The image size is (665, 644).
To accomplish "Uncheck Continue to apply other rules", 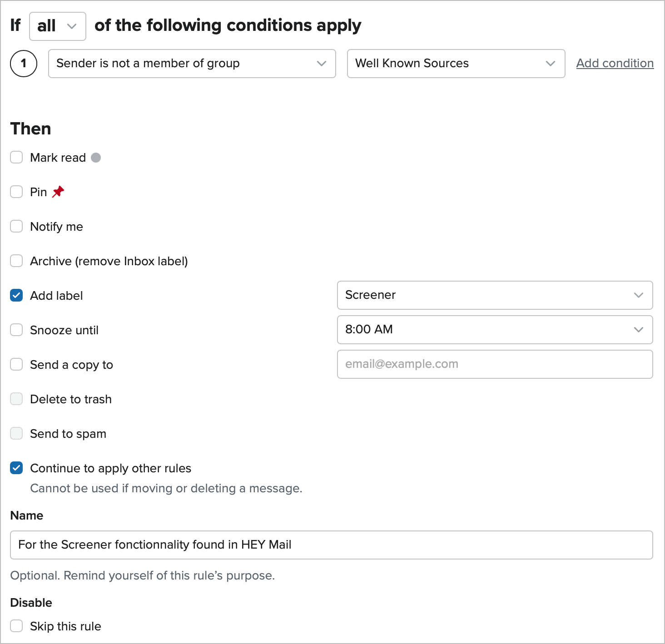I will tap(17, 468).
